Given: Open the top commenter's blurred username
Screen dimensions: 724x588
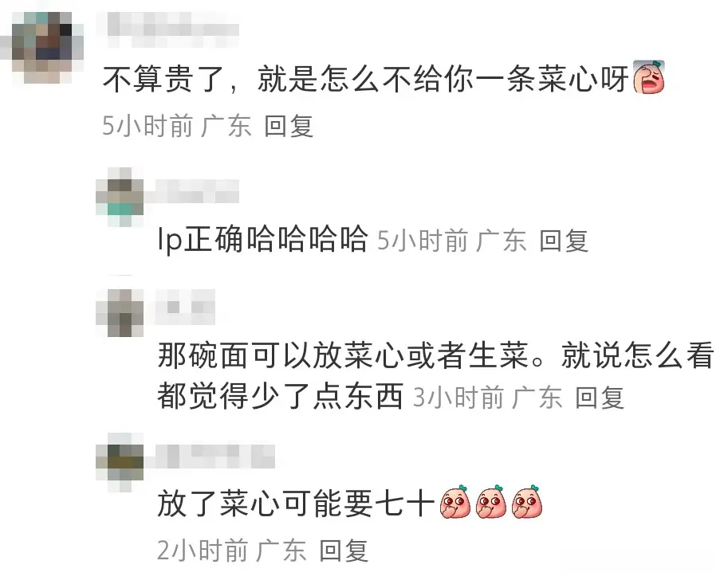Looking at the screenshot, I should [173, 29].
